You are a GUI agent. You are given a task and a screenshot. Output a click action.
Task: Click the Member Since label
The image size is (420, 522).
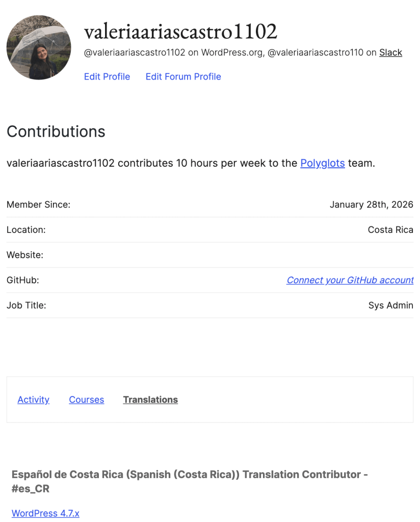[x=39, y=204]
